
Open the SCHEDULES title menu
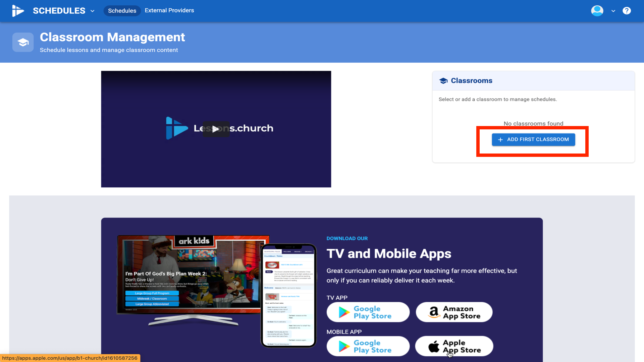pyautogui.click(x=59, y=11)
